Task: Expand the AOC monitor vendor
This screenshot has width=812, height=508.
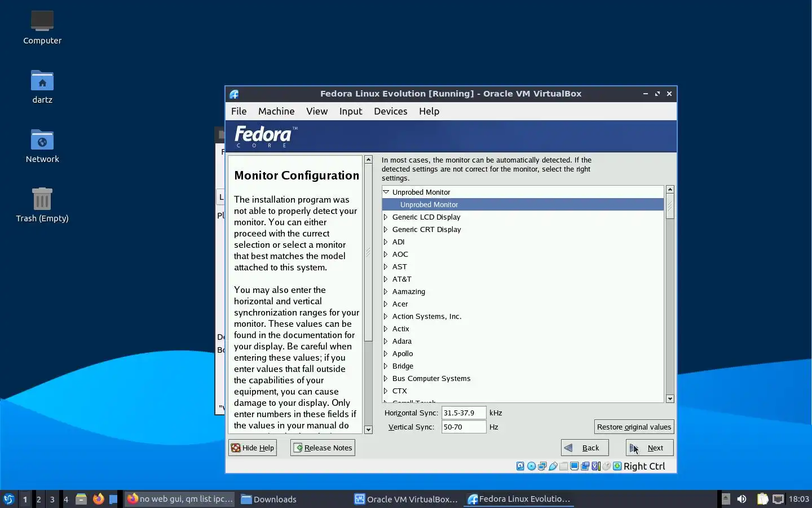Action: click(386, 254)
